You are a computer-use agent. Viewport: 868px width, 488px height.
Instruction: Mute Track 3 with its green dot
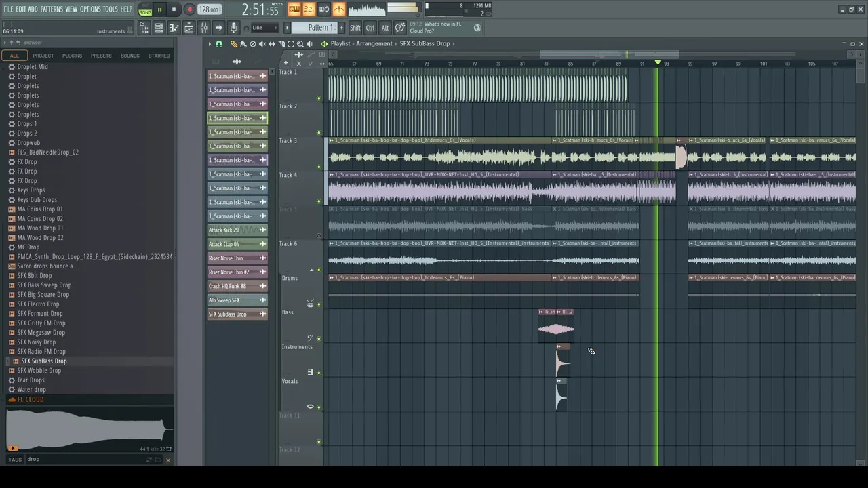(x=319, y=167)
